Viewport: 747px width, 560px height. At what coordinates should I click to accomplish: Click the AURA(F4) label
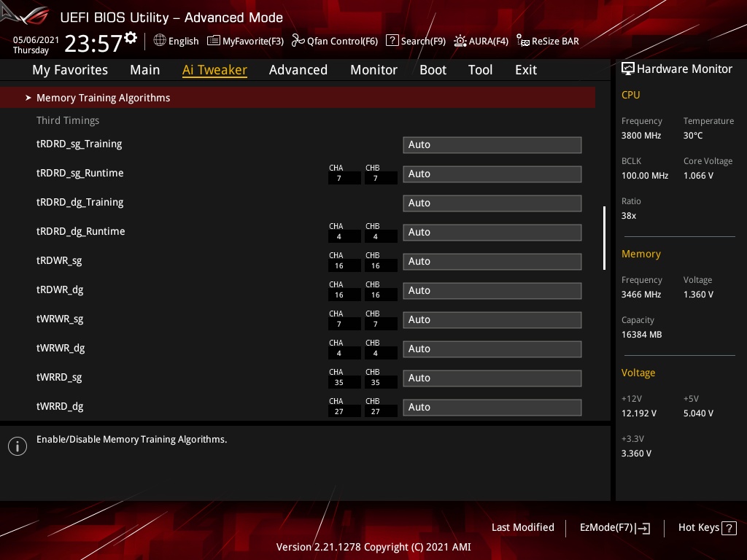coord(488,42)
